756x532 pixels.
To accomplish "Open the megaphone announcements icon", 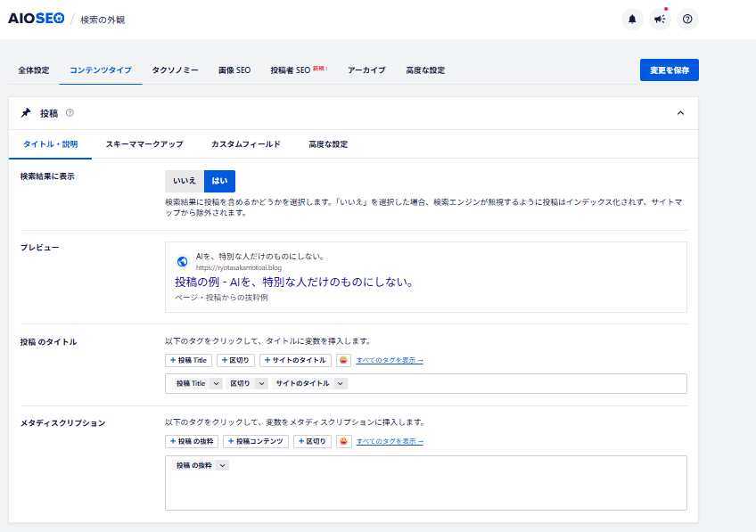I will [x=660, y=20].
